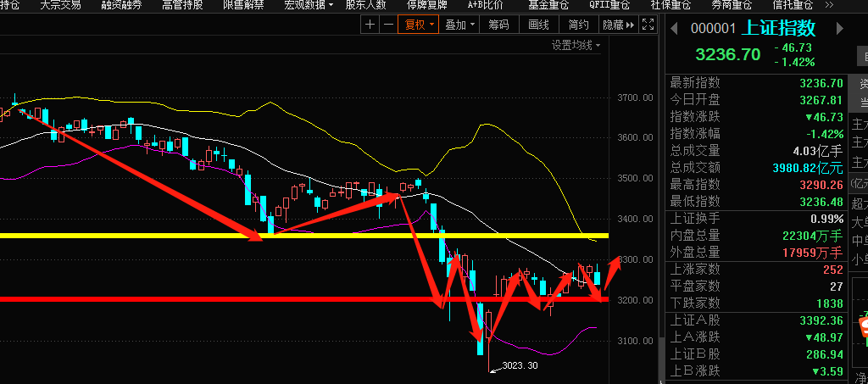Image resolution: width=868 pixels, height=384 pixels.
Task: Enter fullscreen chart via expand icon
Action: 648,25
